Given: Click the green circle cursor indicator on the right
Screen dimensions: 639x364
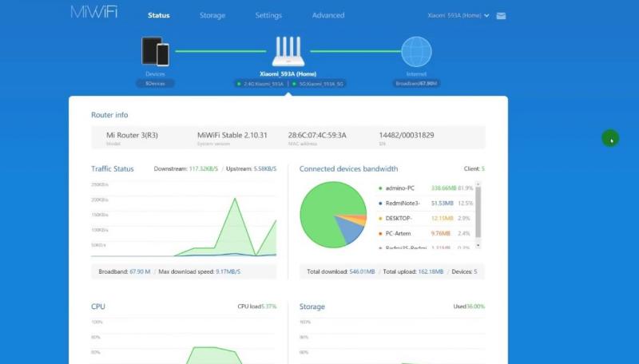Looking at the screenshot, I should pos(610,138).
